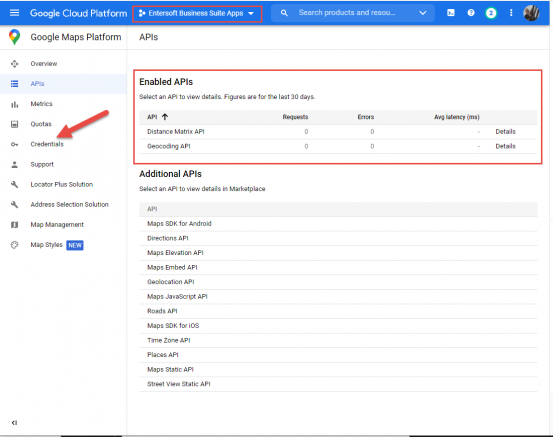
Task: Open Address Selection Solution page
Action: point(69,205)
